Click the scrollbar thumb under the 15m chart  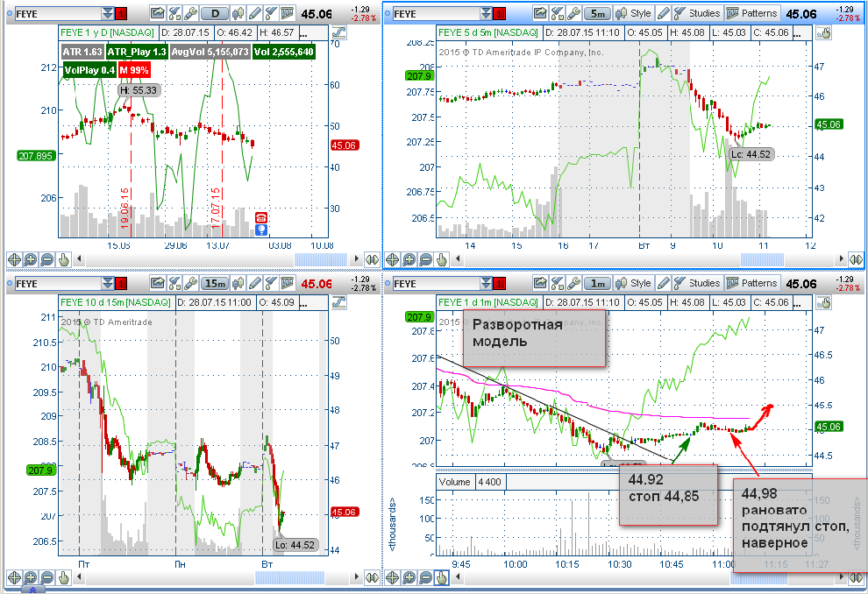290,577
